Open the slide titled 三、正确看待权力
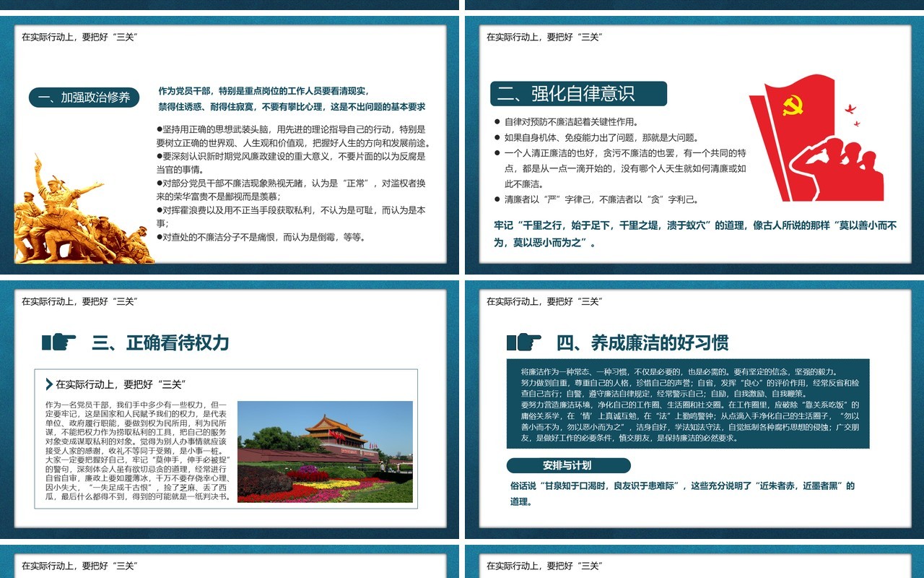 tap(230, 410)
